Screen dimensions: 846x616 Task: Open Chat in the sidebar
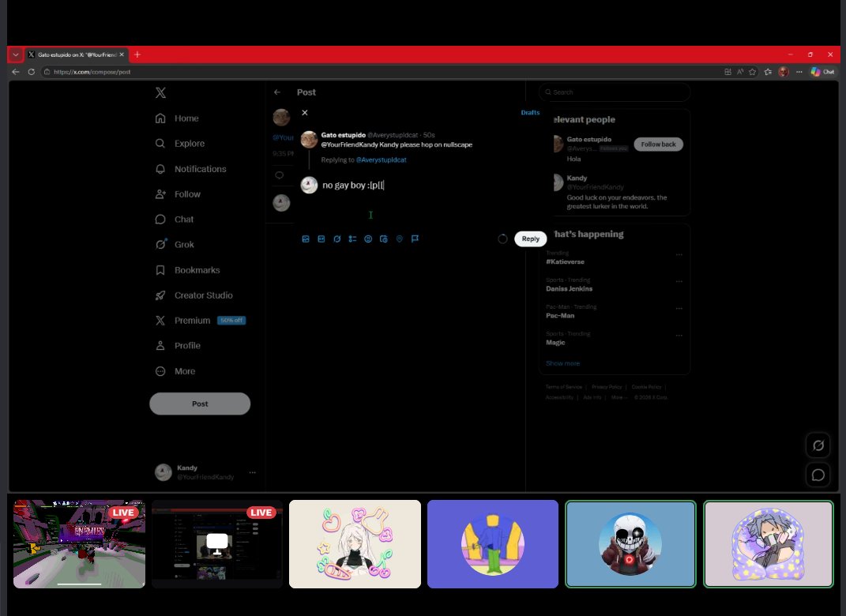175,220
